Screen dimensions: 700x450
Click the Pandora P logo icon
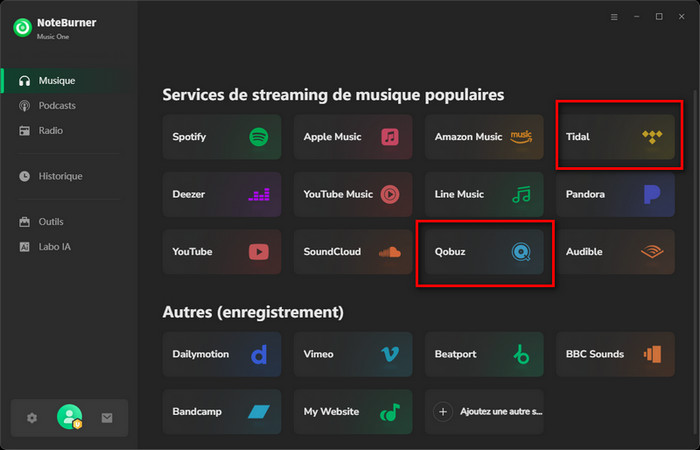652,194
